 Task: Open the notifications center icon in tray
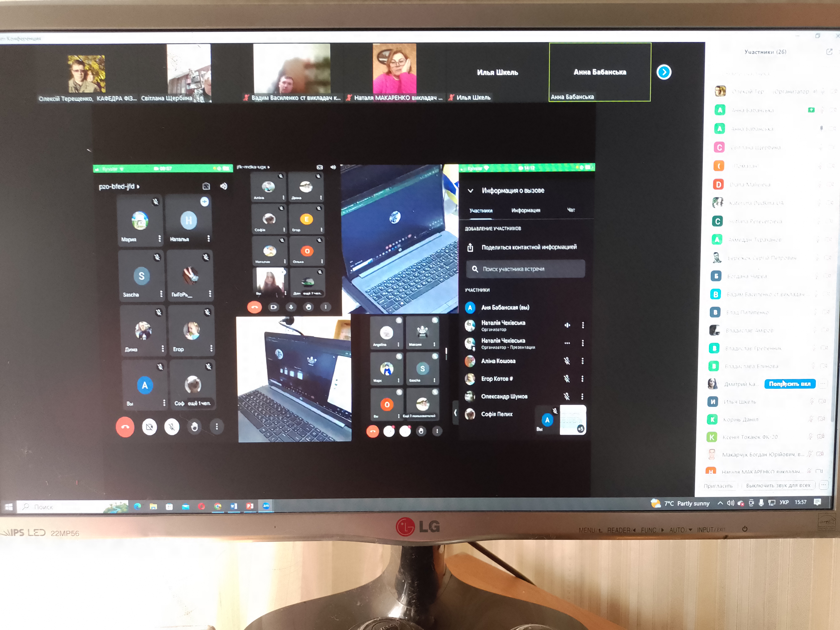tap(818, 502)
